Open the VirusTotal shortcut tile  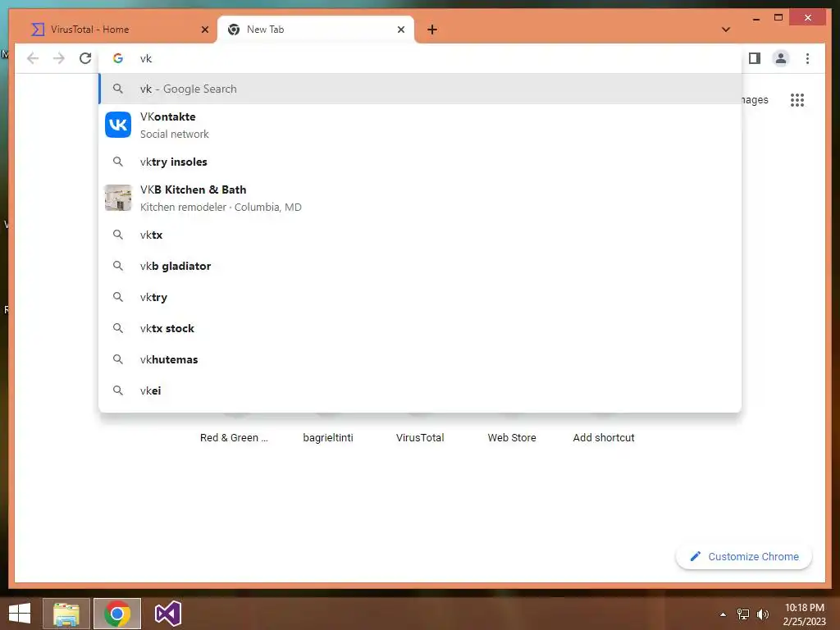(x=420, y=438)
